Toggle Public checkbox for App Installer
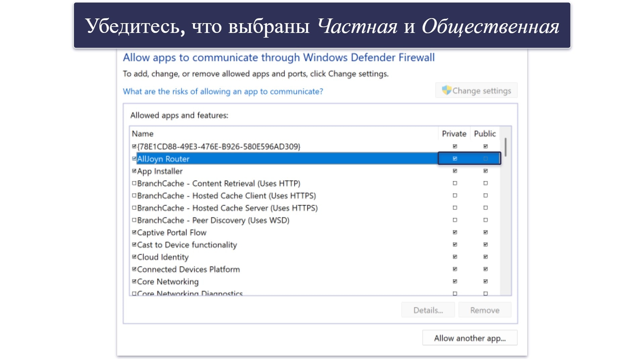644x359 pixels. pyautogui.click(x=485, y=171)
